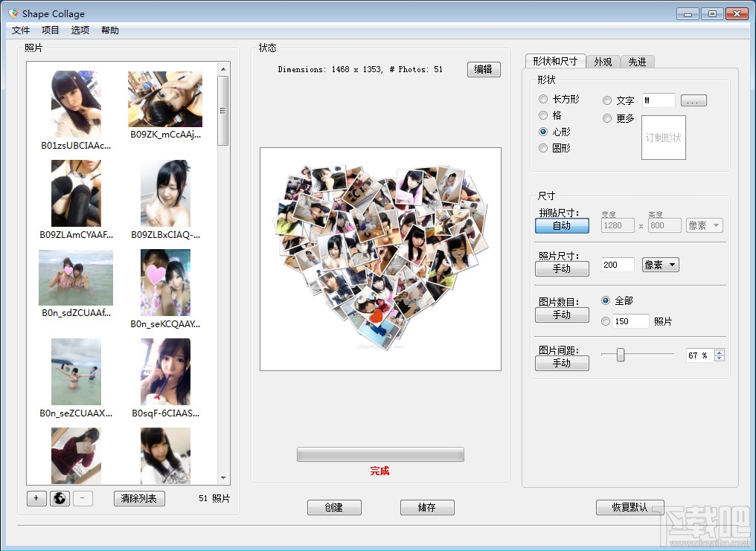Click the '51 照片' count label
Image resolution: width=756 pixels, height=551 pixels.
(x=214, y=498)
